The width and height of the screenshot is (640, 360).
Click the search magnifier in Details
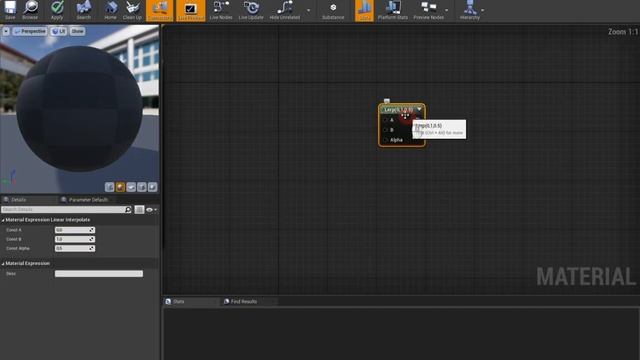[x=128, y=209]
